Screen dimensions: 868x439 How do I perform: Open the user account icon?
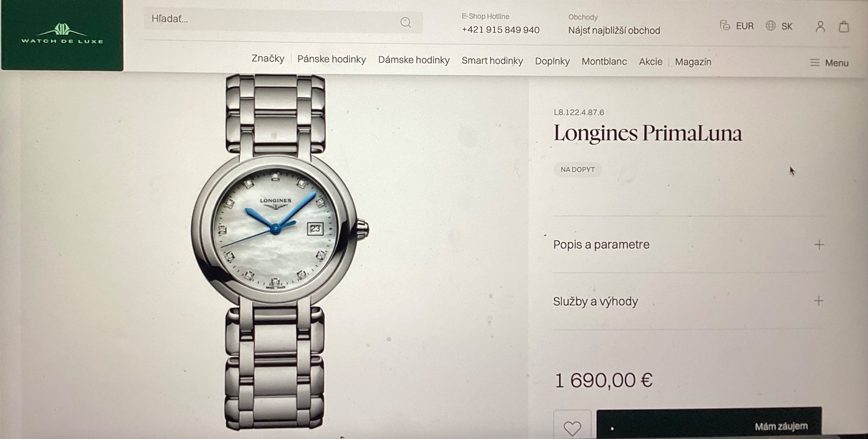pos(820,27)
